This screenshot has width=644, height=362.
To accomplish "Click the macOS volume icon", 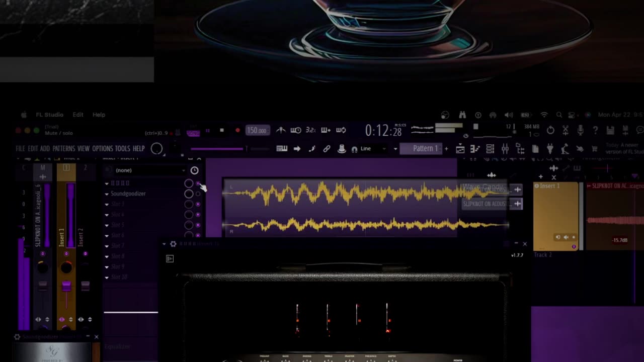I will [x=509, y=115].
